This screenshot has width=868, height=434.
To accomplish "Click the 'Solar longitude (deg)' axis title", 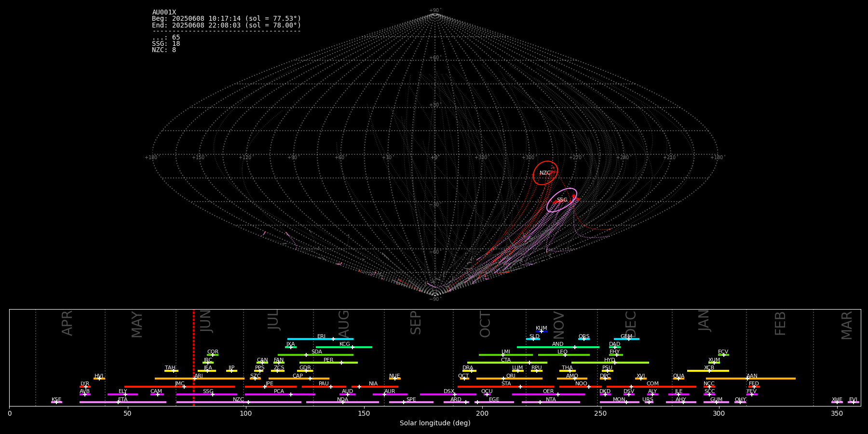I will [x=435, y=423].
